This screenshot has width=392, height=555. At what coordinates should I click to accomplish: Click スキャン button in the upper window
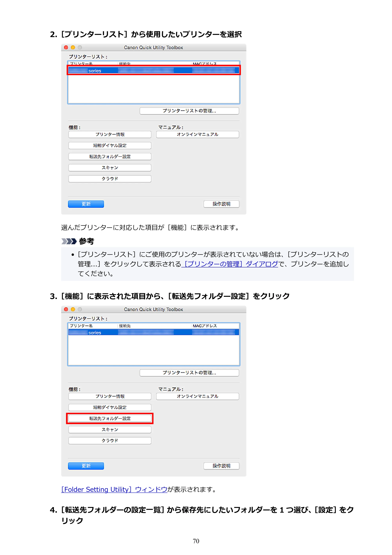110,168
